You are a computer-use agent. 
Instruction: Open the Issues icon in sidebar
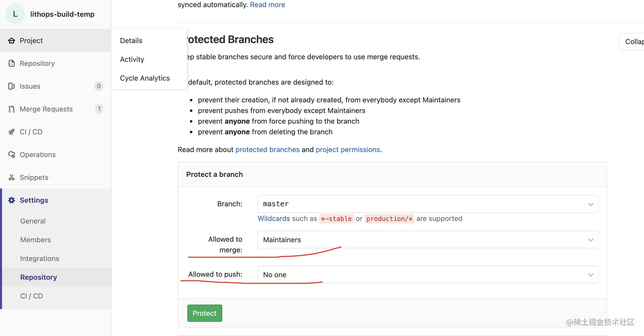click(11, 86)
